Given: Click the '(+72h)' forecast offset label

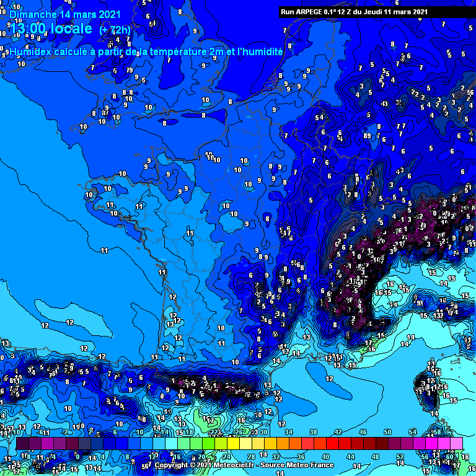Looking at the screenshot, I should point(115,30).
